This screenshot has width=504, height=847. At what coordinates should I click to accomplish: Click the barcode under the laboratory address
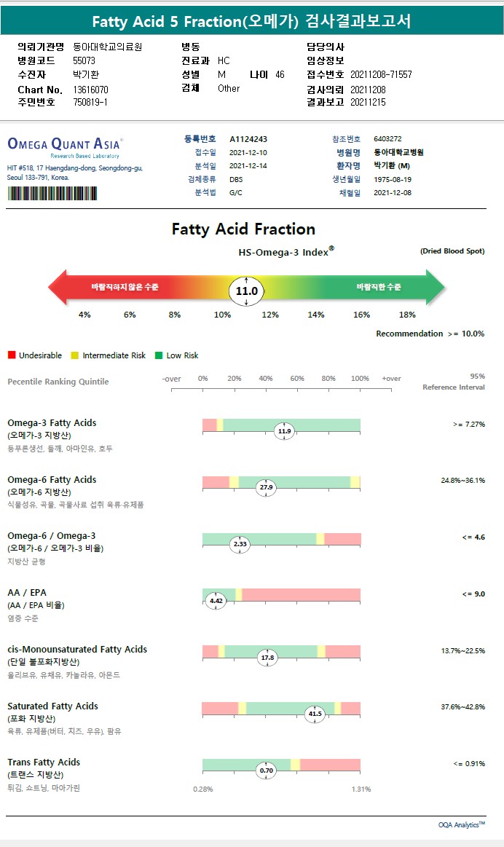click(x=52, y=193)
